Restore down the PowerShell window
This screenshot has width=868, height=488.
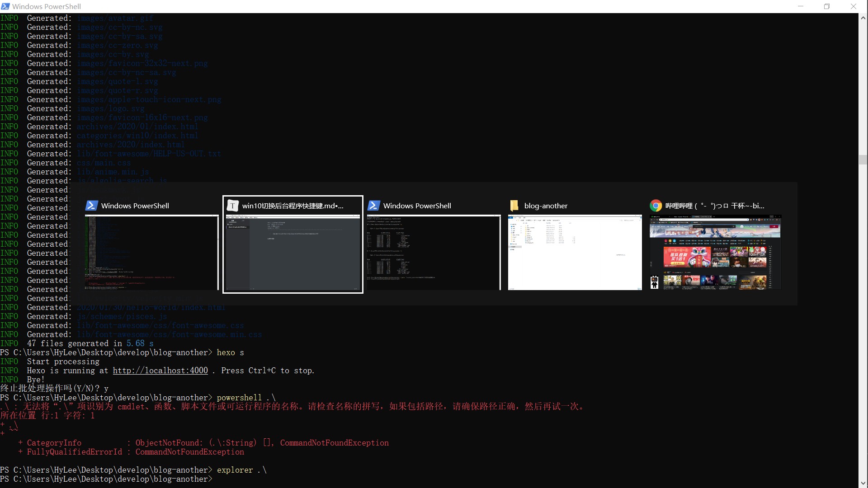(827, 6)
